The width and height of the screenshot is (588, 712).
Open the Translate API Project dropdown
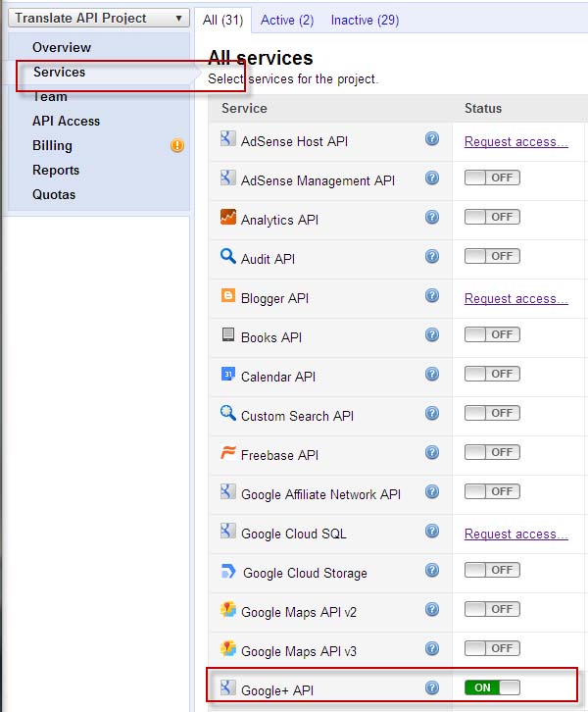pos(98,19)
